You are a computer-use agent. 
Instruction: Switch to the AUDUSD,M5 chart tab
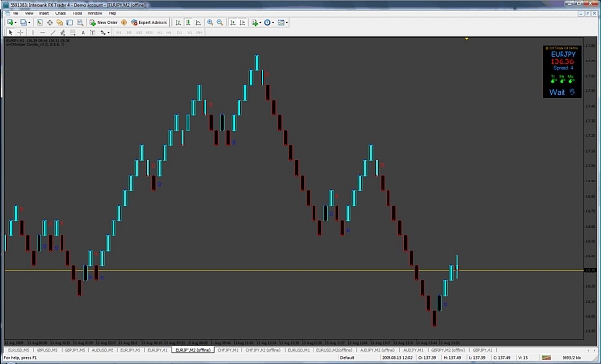coord(102,350)
